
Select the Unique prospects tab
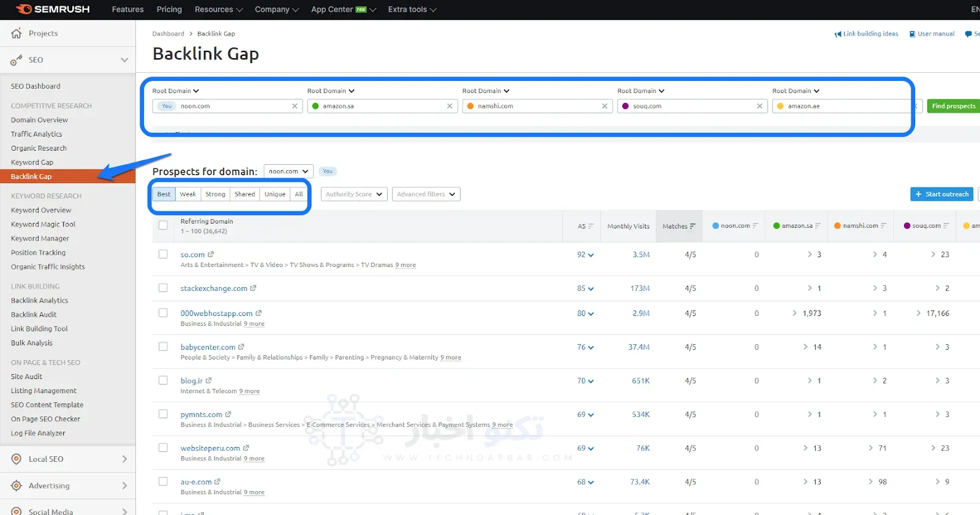pos(275,194)
